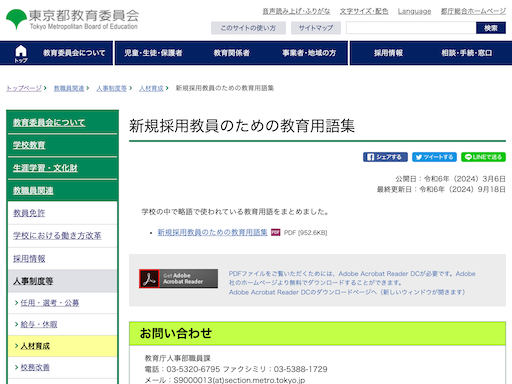Go to トップページ breadcrumb link

click(x=24, y=88)
